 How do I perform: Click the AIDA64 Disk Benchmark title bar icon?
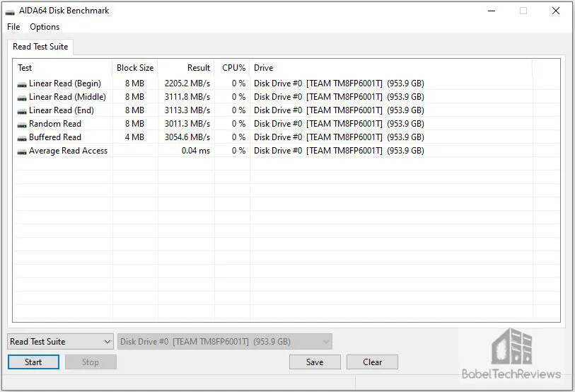(x=10, y=12)
